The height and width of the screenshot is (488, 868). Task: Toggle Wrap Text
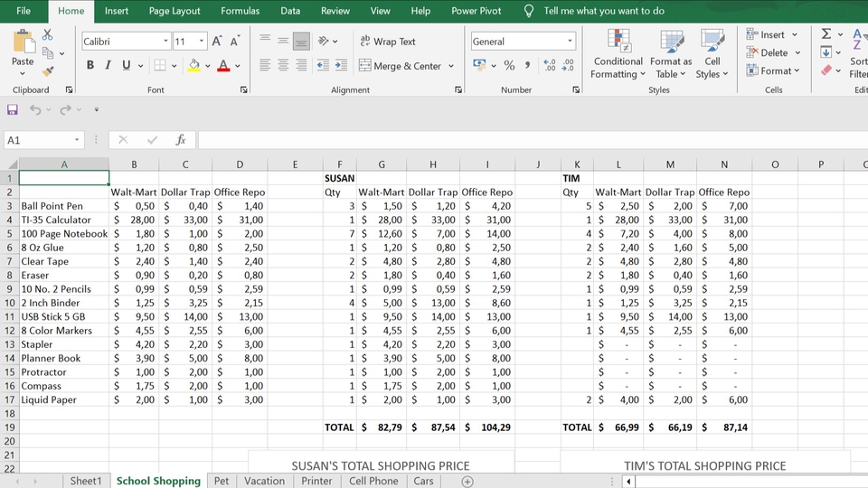pyautogui.click(x=388, y=41)
